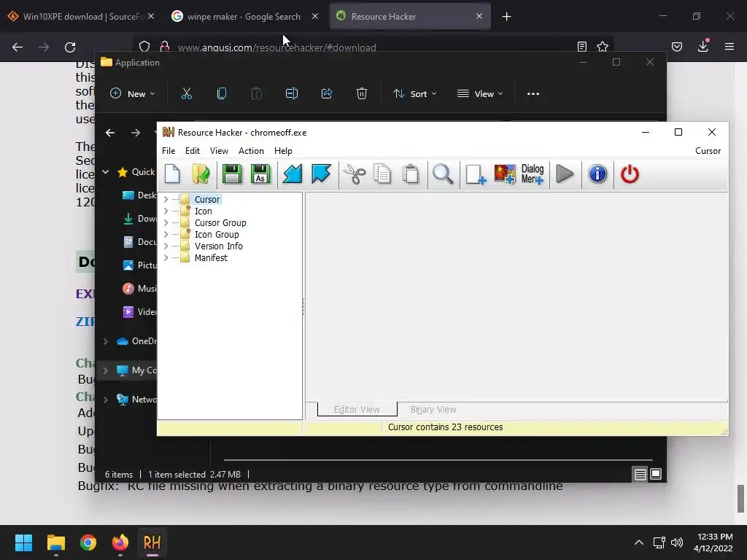Go back in Application explorer window
The height and width of the screenshot is (560, 747).
[110, 133]
